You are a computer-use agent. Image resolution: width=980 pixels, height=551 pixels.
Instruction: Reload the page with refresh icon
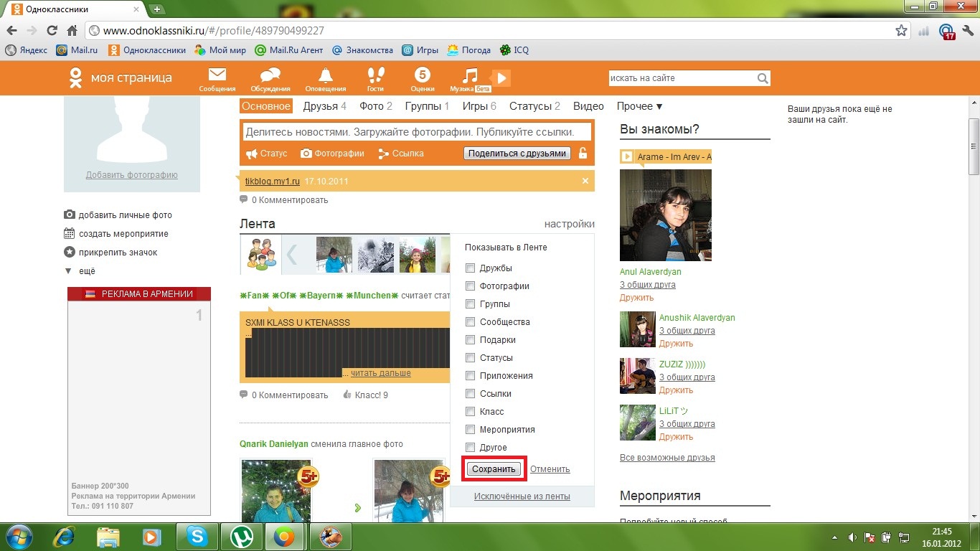52,31
